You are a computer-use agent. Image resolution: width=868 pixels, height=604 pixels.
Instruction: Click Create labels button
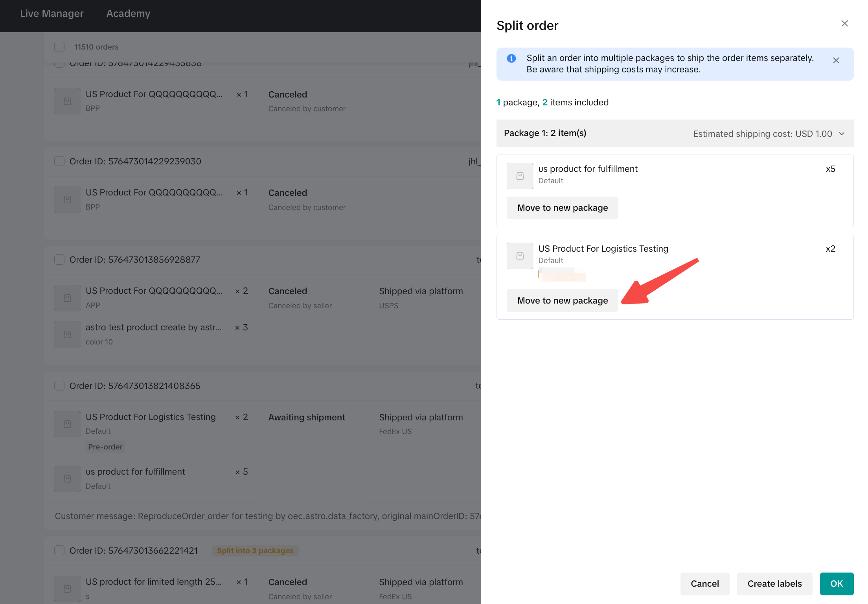tap(774, 584)
